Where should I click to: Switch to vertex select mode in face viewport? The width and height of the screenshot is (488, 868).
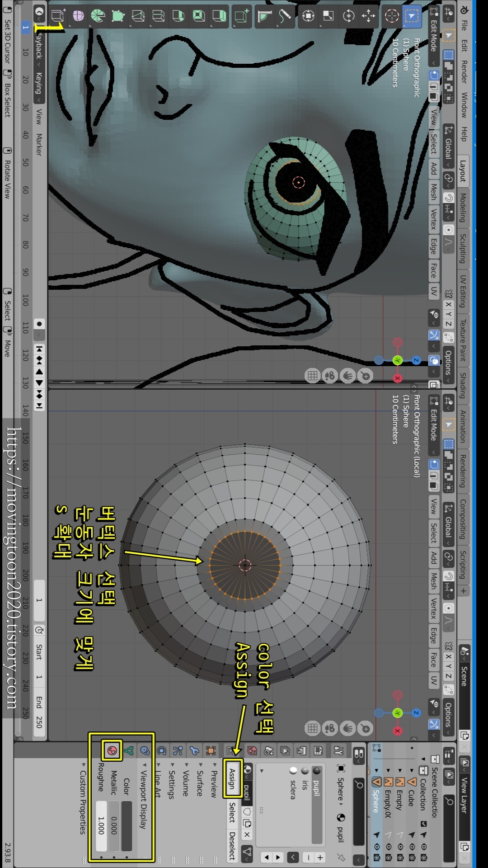pyautogui.click(x=434, y=75)
